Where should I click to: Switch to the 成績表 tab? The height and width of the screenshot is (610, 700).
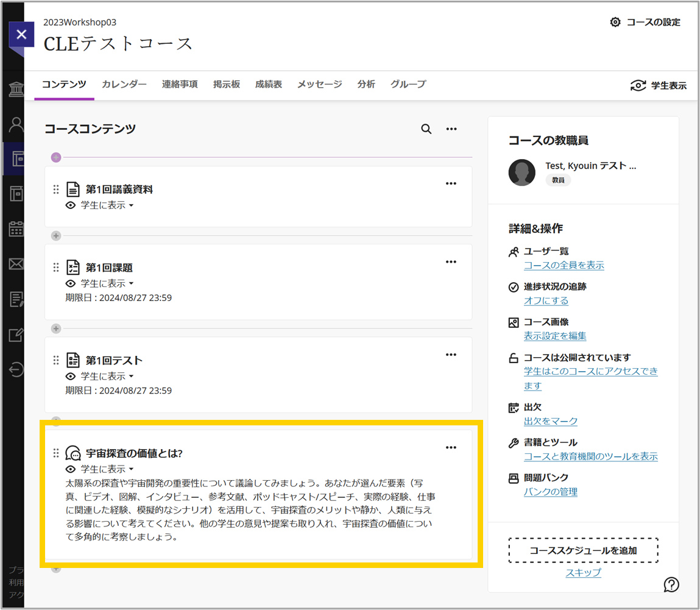coord(269,84)
